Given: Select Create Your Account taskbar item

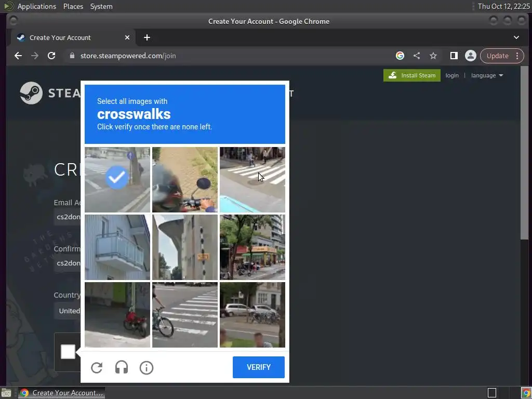Looking at the screenshot, I should coord(62,393).
